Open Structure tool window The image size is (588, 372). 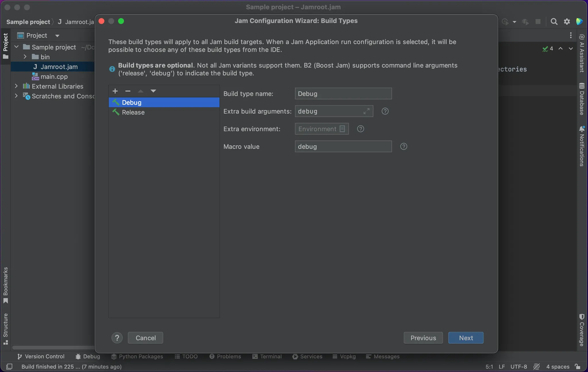pyautogui.click(x=5, y=329)
